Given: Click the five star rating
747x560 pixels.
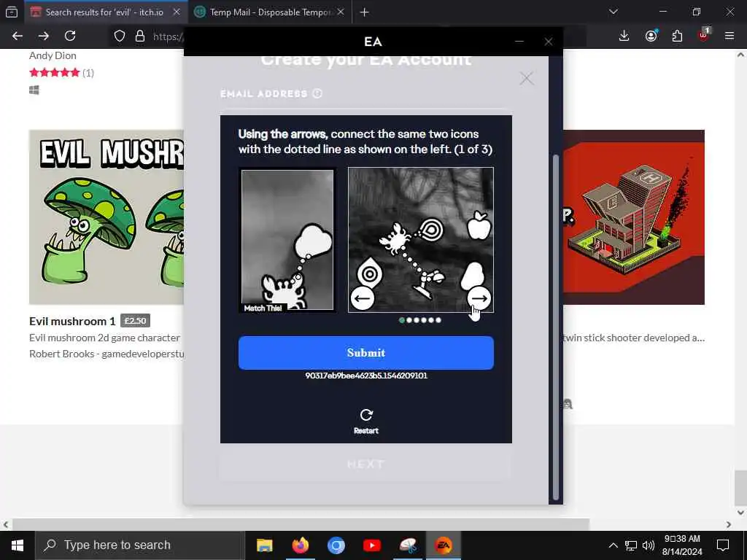Looking at the screenshot, I should tap(54, 72).
